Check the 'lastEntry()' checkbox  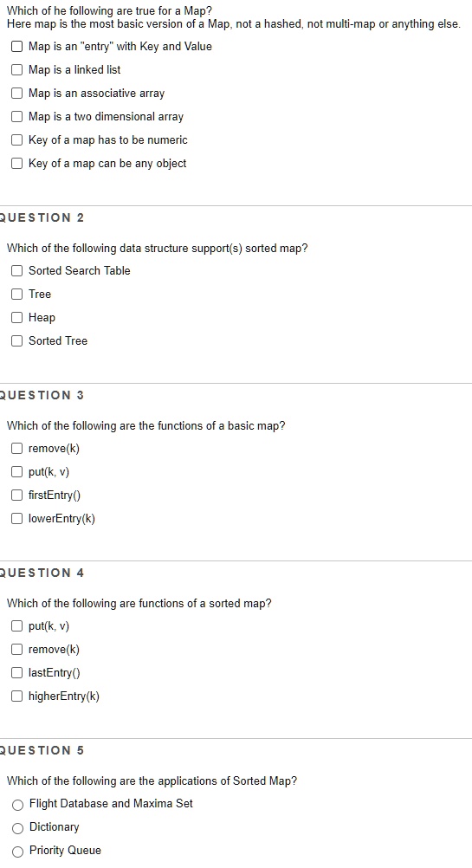(x=17, y=672)
